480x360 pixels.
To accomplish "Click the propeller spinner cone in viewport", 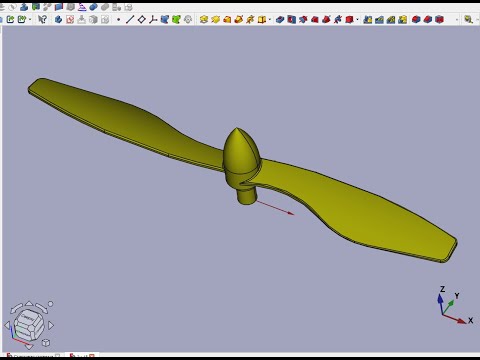I will 240,152.
